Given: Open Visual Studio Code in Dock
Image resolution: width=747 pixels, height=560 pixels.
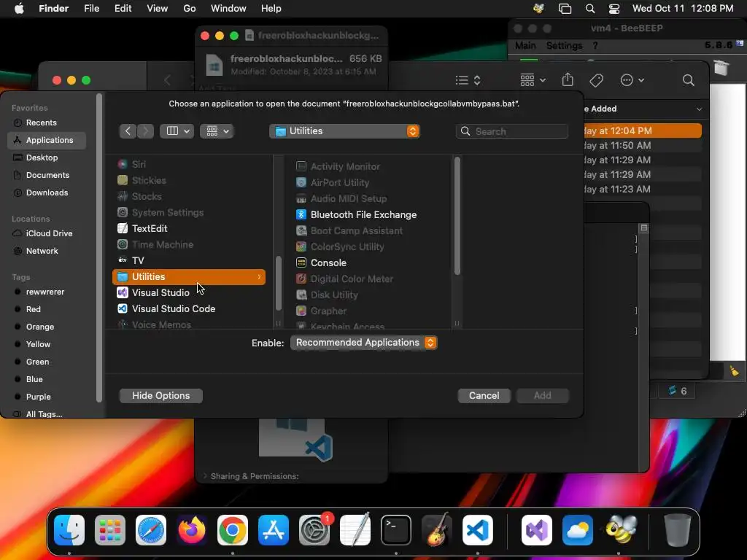Looking at the screenshot, I should (x=477, y=530).
